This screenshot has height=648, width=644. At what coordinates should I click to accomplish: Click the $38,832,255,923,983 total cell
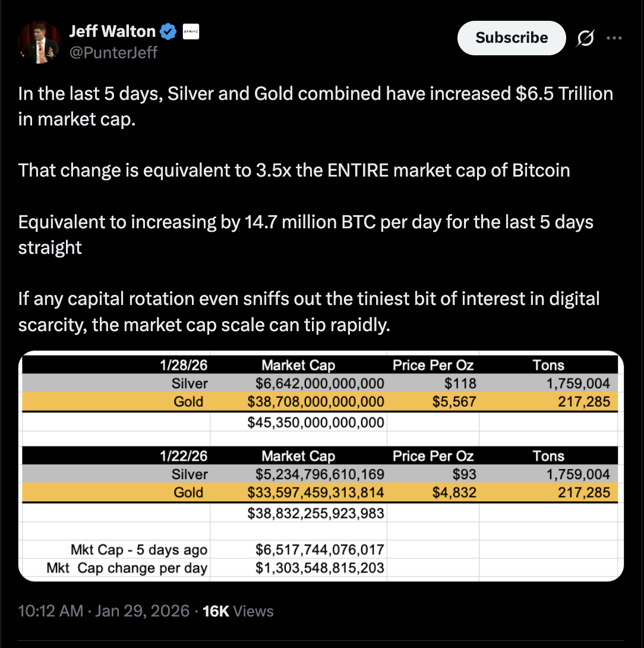(315, 513)
